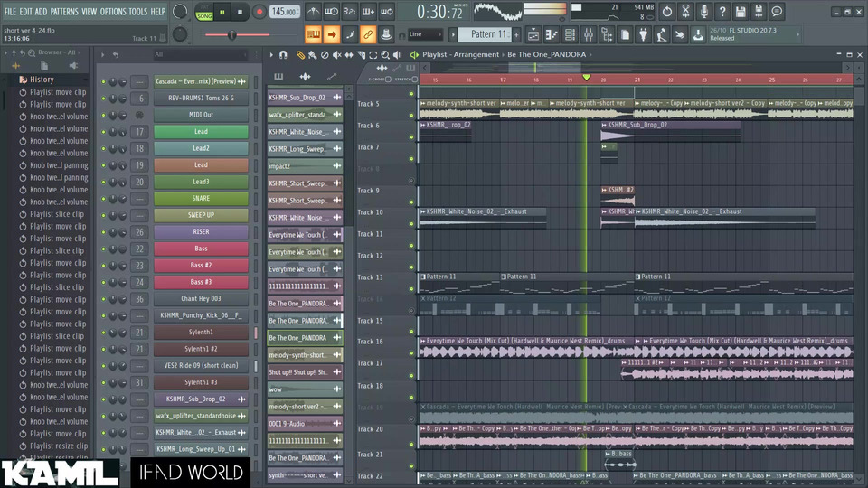The height and width of the screenshot is (488, 868).
Task: Click the Lead2 channel volume knob
Action: [122, 149]
